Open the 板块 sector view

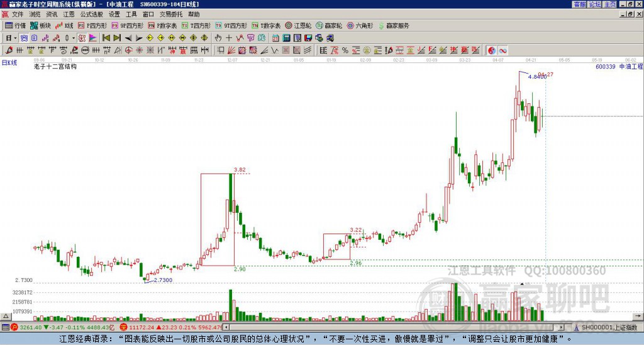pos(40,25)
